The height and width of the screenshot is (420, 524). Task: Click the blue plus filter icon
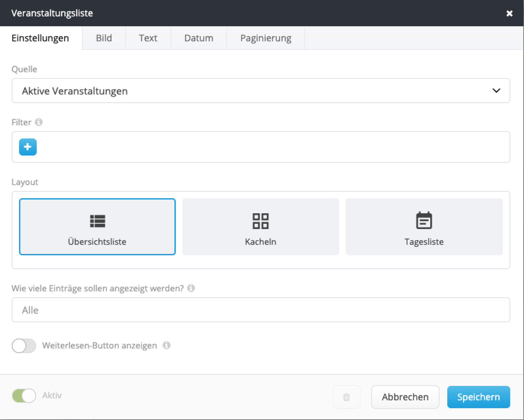[28, 147]
